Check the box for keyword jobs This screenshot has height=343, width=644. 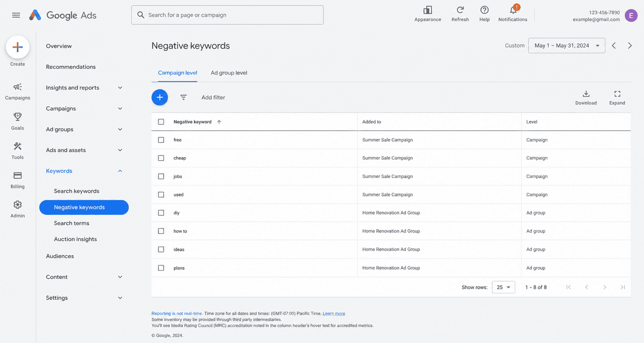coord(161,176)
